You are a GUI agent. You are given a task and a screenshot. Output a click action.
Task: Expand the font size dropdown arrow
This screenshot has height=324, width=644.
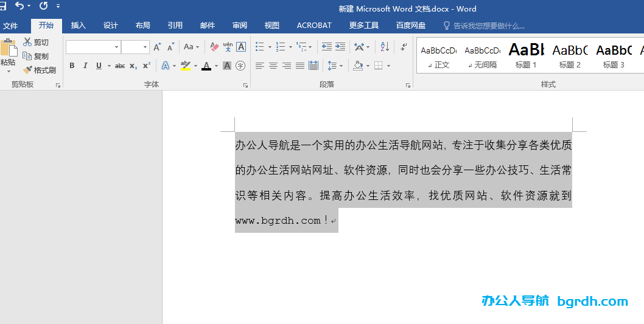(145, 47)
